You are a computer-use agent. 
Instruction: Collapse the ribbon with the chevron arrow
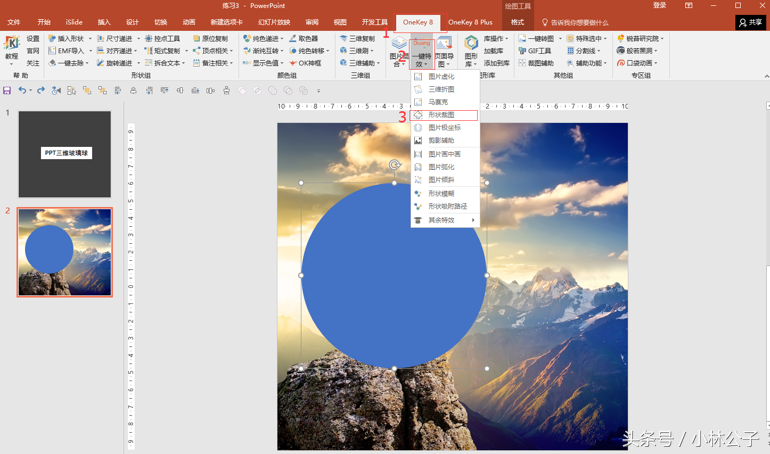pos(766,76)
